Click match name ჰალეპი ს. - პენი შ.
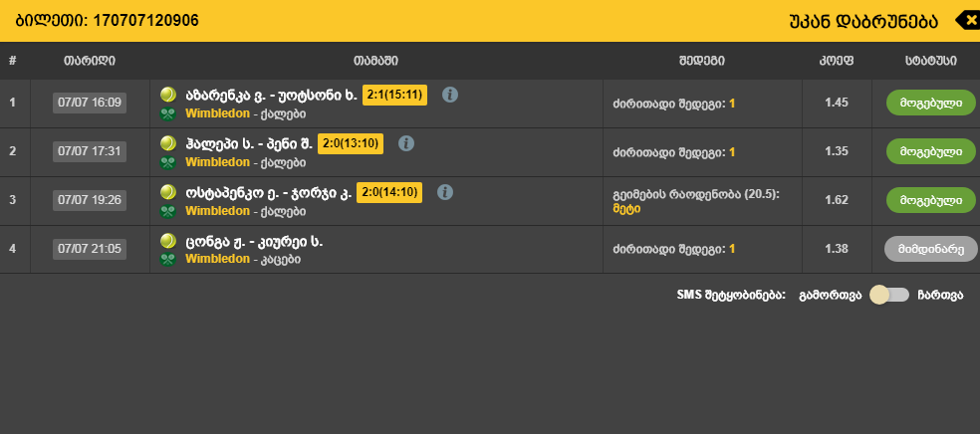Screen dimensions: 980x434 click(249, 144)
